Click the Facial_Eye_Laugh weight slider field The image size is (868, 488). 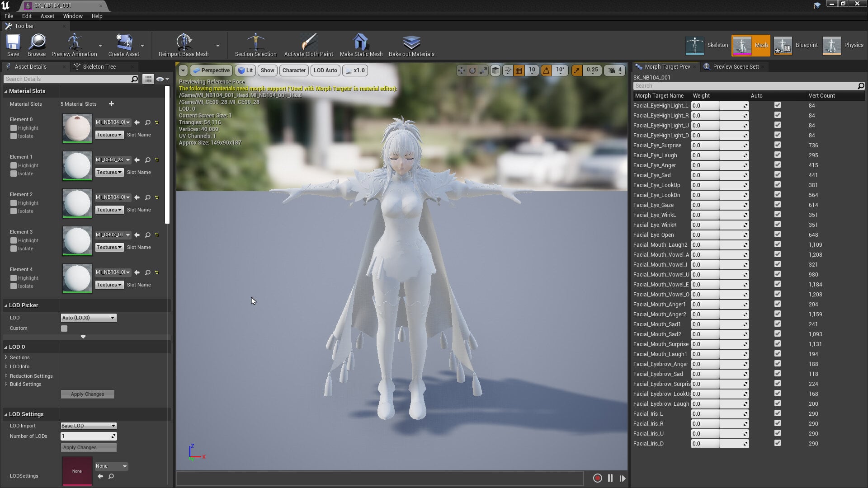pos(720,155)
